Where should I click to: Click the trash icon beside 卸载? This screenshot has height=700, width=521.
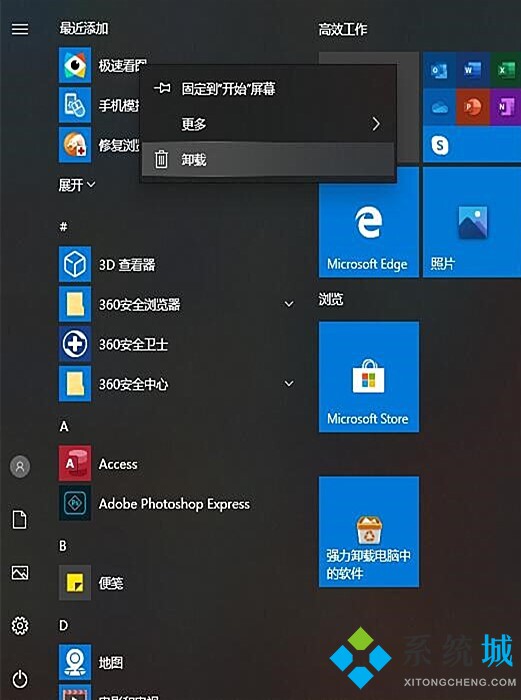tap(161, 159)
